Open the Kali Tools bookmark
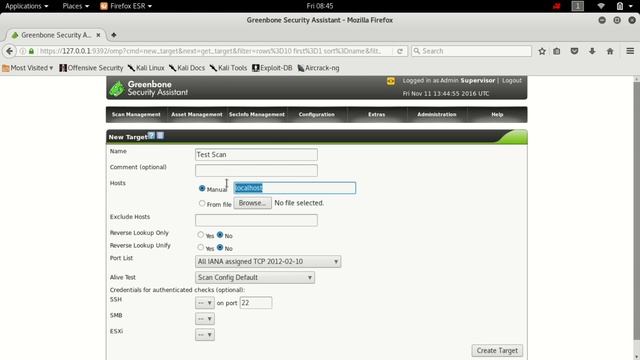 tap(228, 68)
